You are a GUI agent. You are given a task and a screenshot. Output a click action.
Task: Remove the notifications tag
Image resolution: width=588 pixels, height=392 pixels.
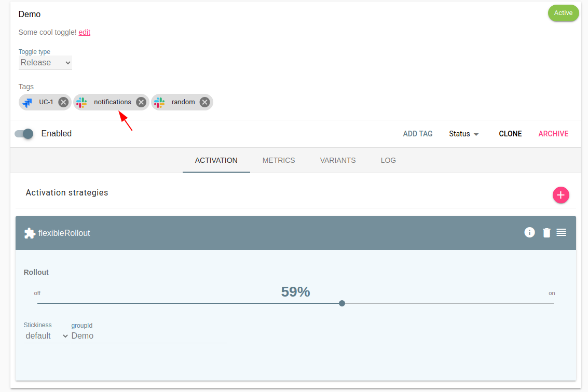point(141,102)
